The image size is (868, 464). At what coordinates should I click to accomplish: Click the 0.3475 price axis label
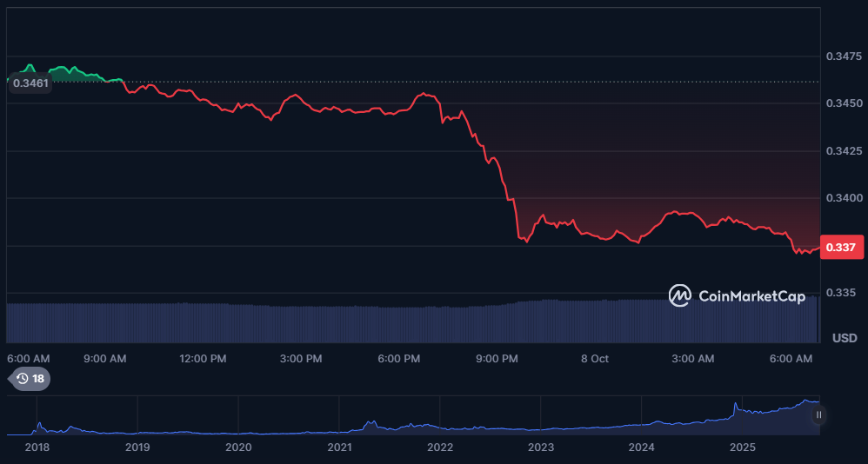point(844,56)
